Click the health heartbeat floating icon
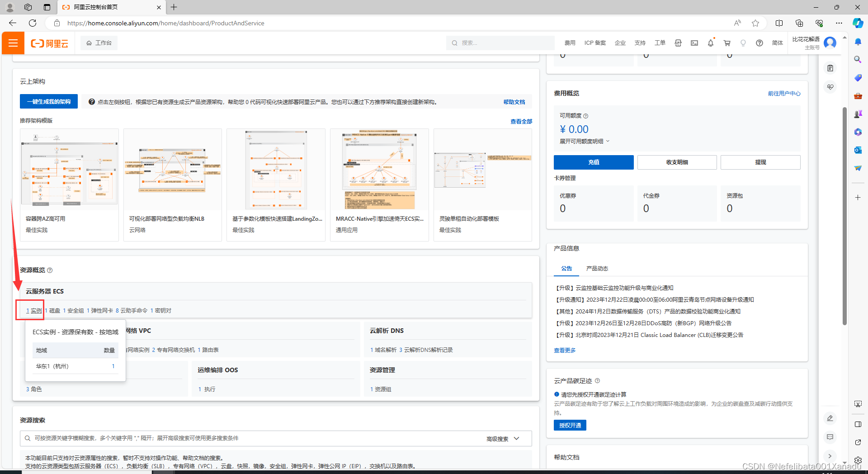868x474 pixels. pos(830,87)
